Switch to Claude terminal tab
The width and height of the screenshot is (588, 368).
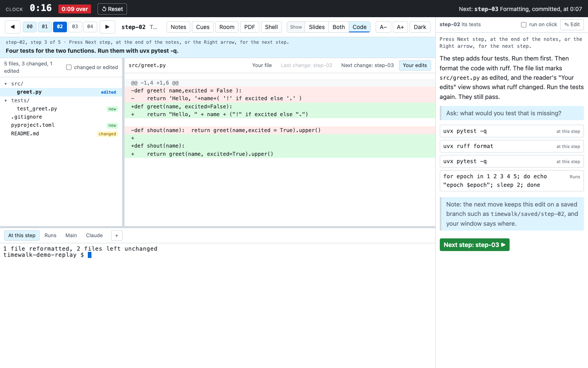coord(94,236)
